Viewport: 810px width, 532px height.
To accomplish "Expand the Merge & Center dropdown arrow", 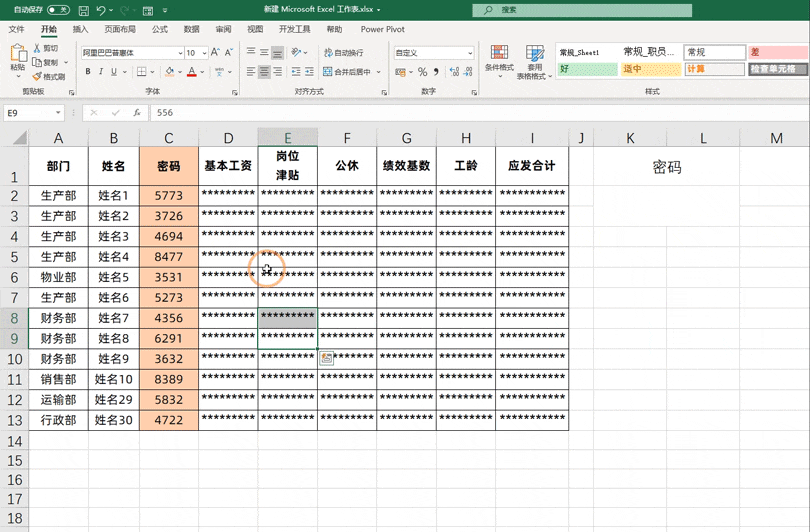I will pos(379,72).
